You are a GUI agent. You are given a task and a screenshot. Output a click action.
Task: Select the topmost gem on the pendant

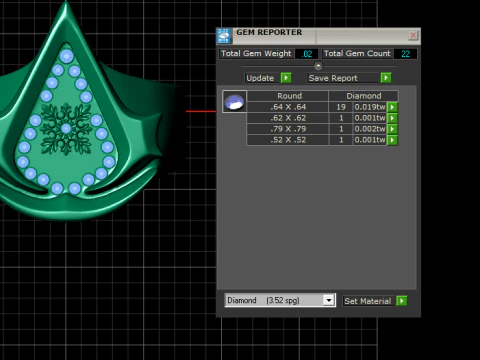coord(66,56)
